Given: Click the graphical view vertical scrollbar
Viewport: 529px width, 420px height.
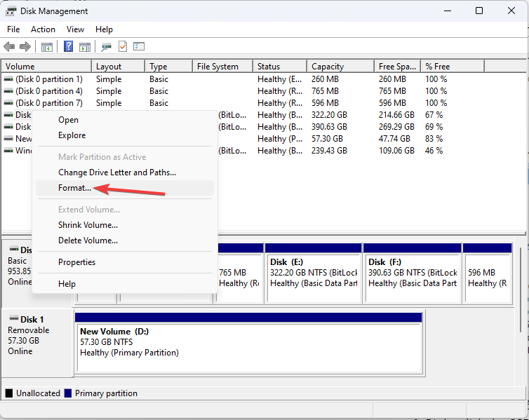Looking at the screenshot, I should pyautogui.click(x=521, y=289).
